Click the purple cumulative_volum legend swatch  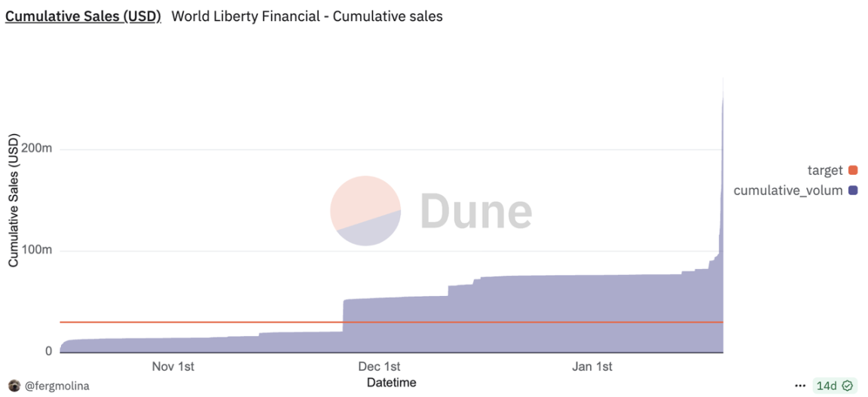[853, 191]
